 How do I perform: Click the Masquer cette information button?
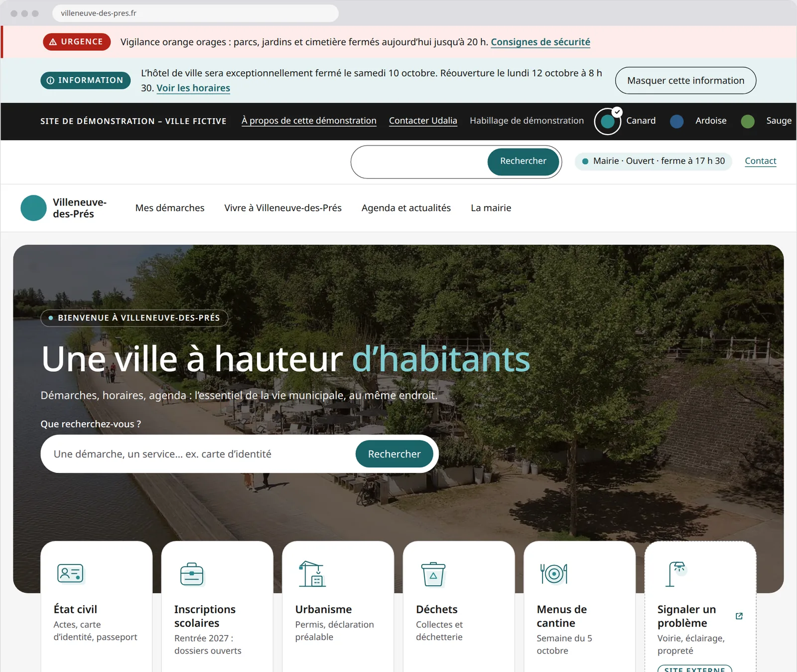pos(686,81)
